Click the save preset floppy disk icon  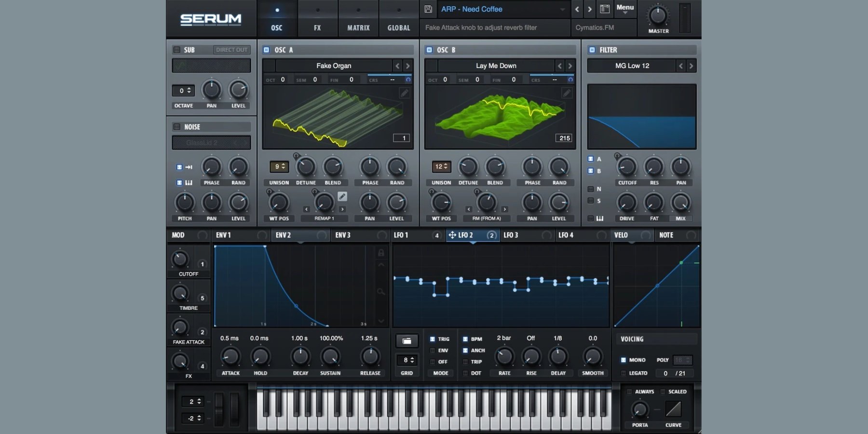click(x=428, y=9)
